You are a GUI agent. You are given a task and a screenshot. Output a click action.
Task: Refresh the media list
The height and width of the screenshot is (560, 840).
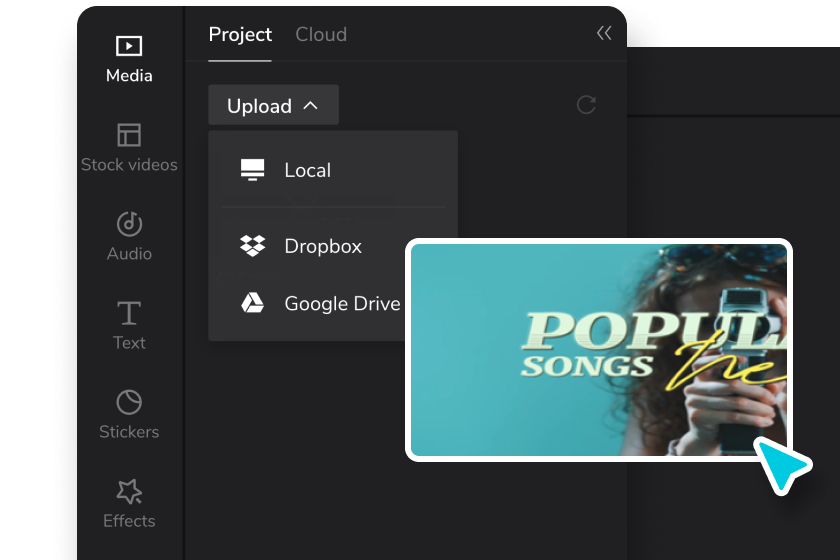pyautogui.click(x=586, y=104)
